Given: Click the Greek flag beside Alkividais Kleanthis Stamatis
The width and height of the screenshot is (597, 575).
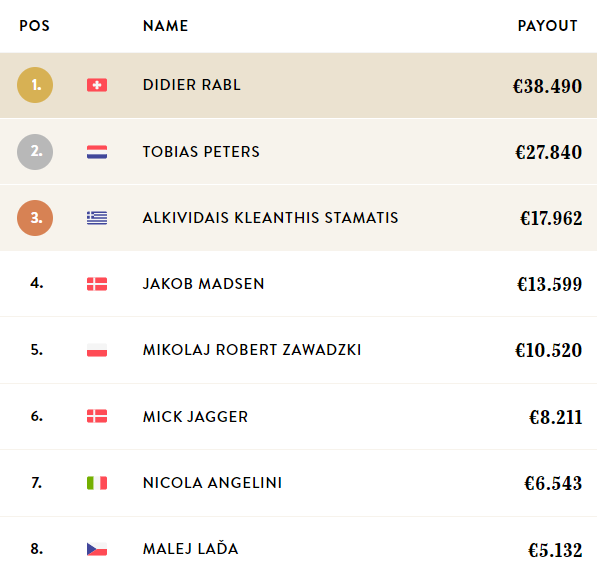Looking at the screenshot, I should [97, 218].
